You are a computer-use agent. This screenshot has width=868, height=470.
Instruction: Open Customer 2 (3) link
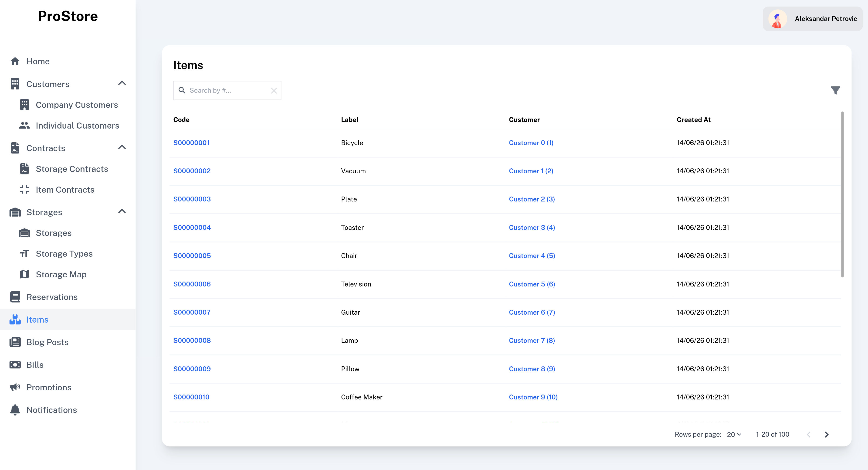(532, 199)
